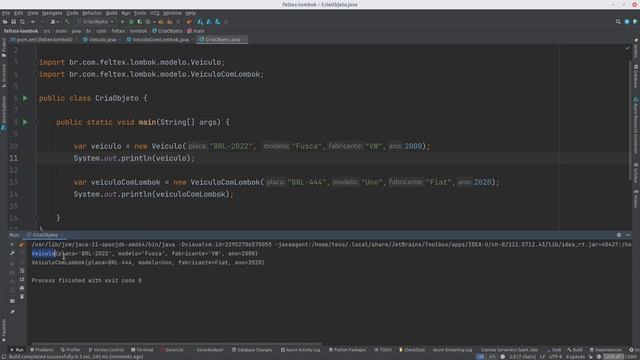This screenshot has width=640, height=360.
Task: Click the CriaObjeto breadcrumb item
Action: coord(167,31)
